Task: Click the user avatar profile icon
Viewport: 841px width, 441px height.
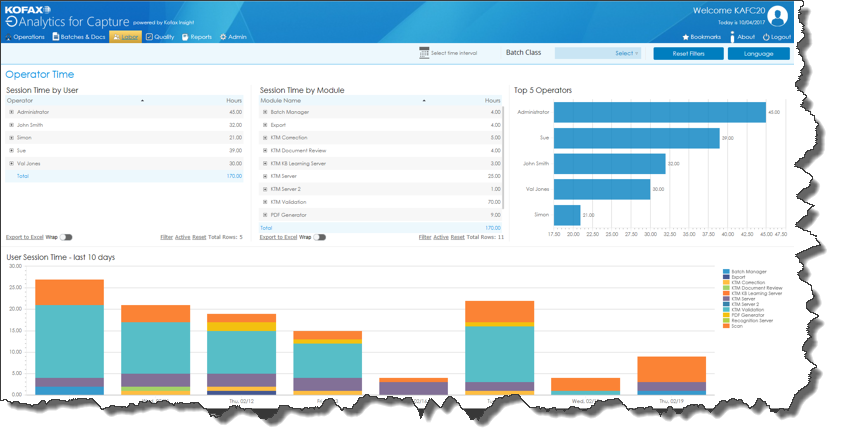Action: tap(777, 16)
